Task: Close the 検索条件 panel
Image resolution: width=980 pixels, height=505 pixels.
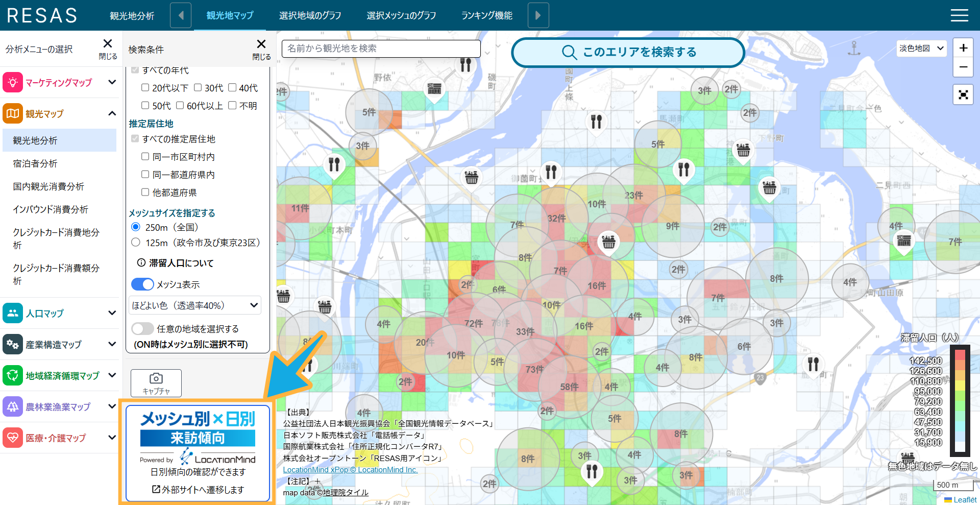Action: coord(261,49)
